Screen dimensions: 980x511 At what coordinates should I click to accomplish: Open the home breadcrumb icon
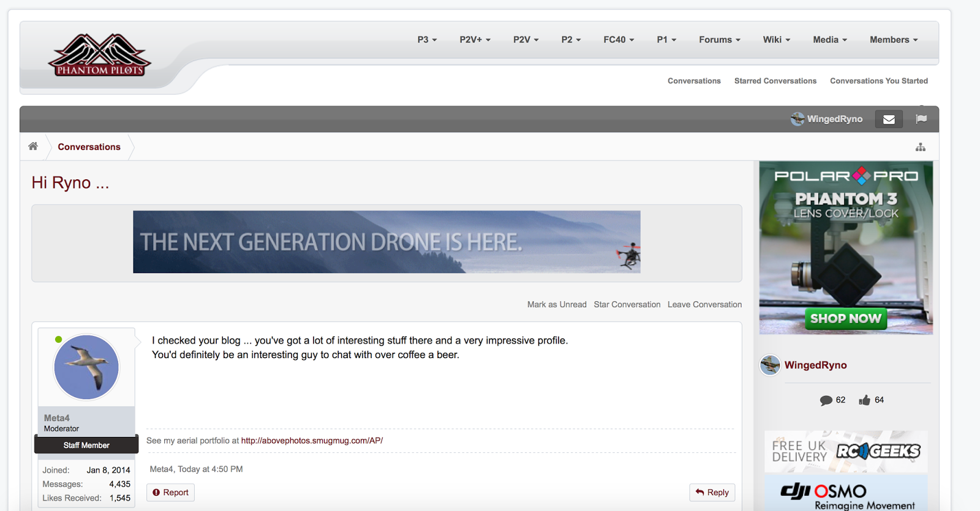coord(33,146)
